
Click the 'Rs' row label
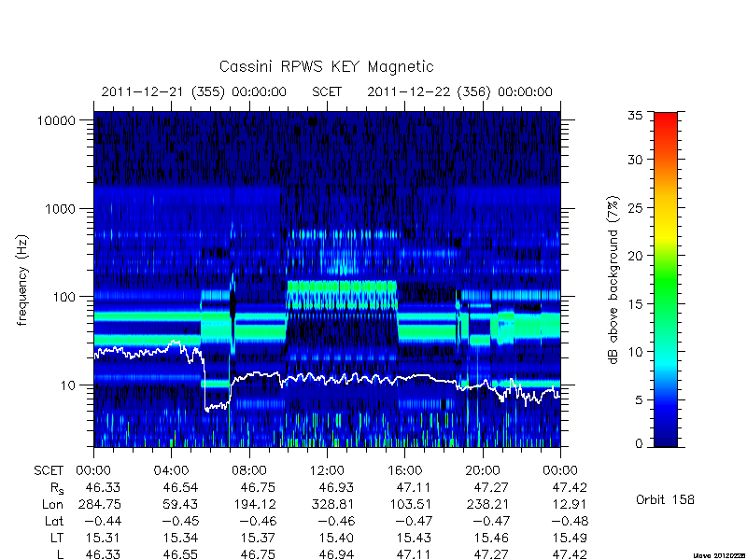click(x=57, y=488)
